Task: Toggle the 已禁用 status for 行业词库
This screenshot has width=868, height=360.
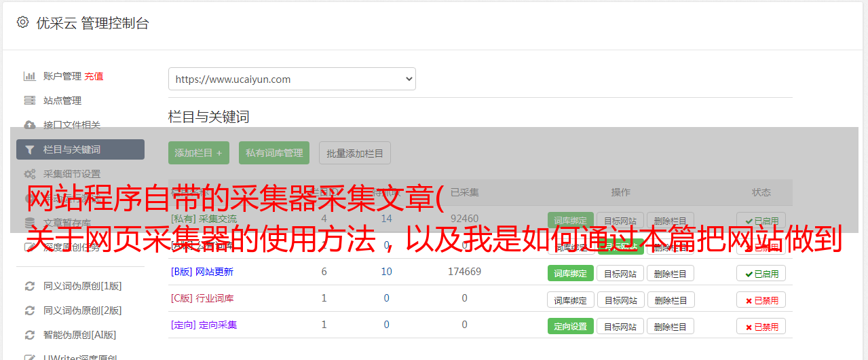Action: 761,300
